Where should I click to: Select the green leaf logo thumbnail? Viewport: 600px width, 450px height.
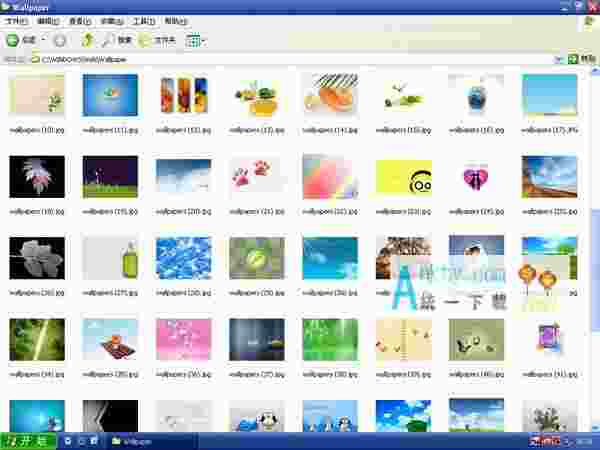pos(257,258)
